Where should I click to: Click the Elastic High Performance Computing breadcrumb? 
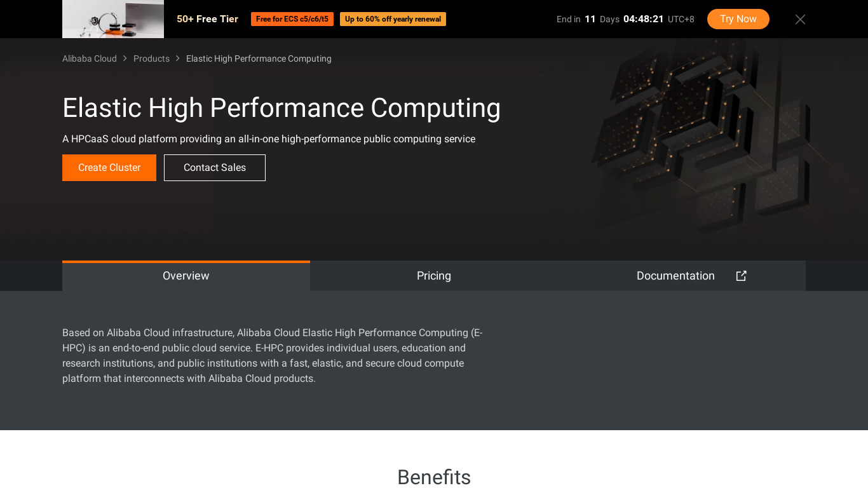click(x=259, y=58)
